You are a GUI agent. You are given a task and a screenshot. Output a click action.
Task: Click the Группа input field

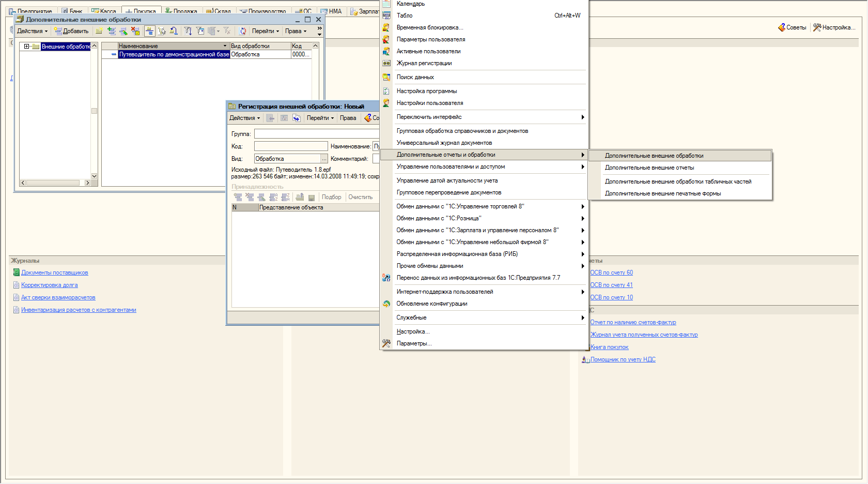316,134
